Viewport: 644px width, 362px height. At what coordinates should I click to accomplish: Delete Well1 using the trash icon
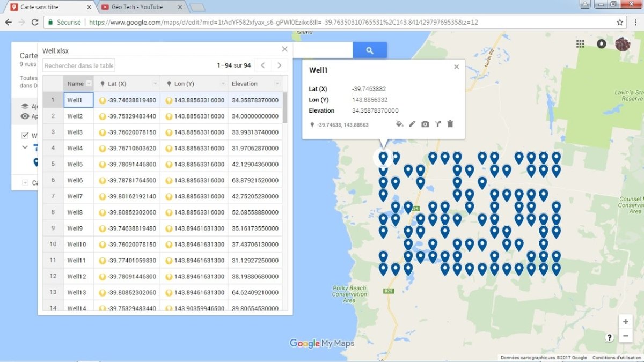pos(450,124)
